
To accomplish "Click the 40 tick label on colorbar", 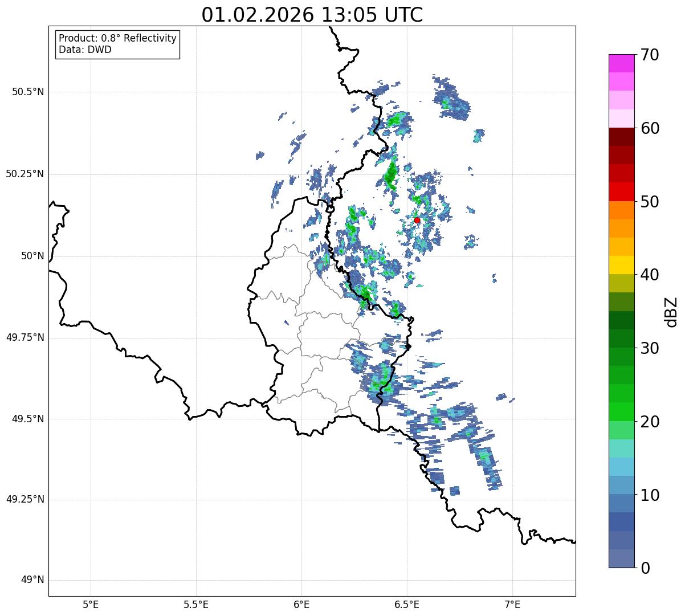I will coord(650,275).
